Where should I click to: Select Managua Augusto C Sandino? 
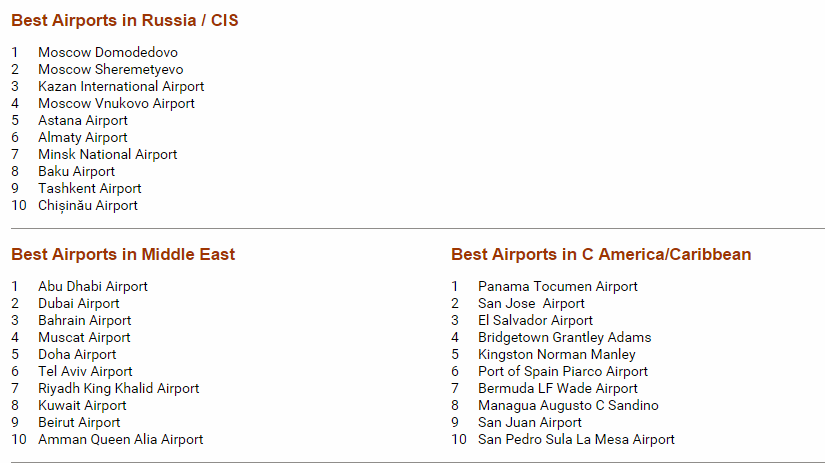[x=568, y=406]
